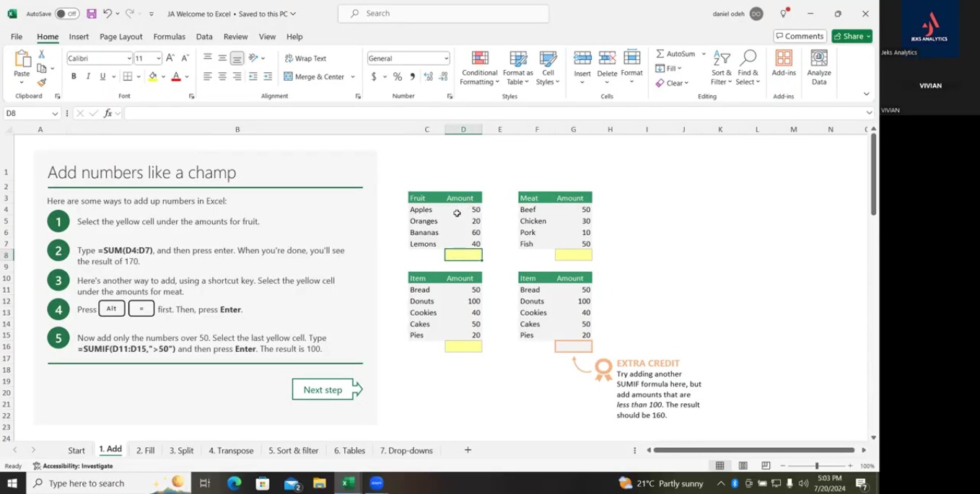
Task: Open the Sort & Filter tool
Action: [721, 59]
